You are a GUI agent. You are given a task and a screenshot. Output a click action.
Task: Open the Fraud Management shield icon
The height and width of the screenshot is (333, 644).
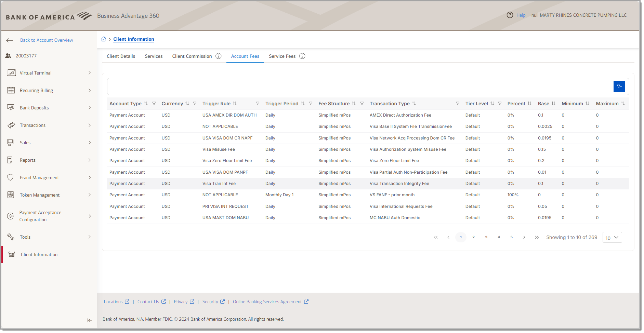click(11, 177)
